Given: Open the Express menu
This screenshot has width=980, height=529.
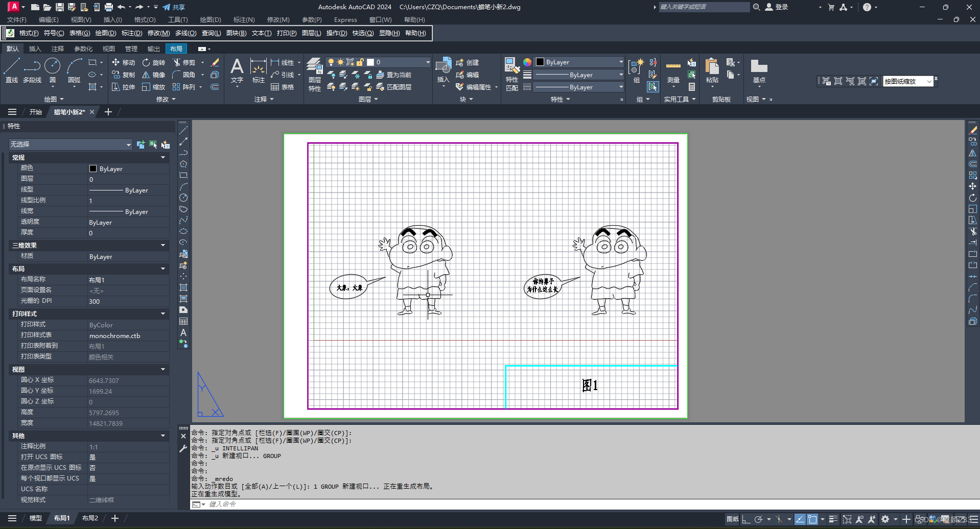Looking at the screenshot, I should tap(345, 20).
